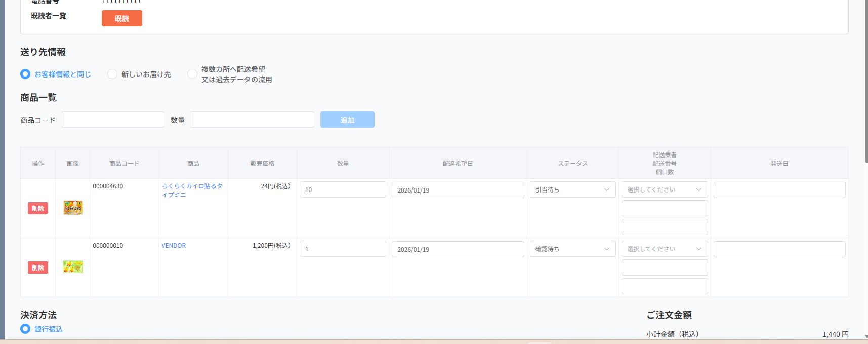This screenshot has height=344, width=868.
Task: Click first row's 配達希望日 date field
Action: [x=458, y=190]
